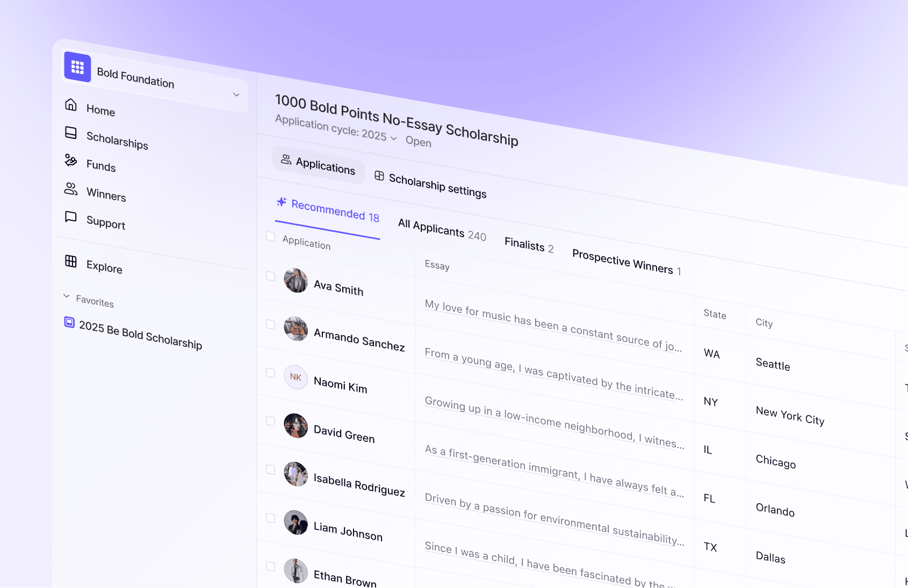Click the Naomi Kim applicant name

[340, 385]
